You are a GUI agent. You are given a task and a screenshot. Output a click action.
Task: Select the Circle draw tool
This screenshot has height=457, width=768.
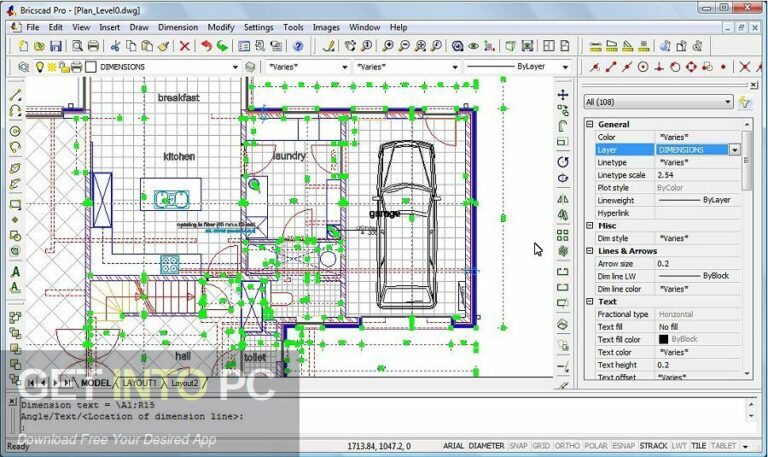15,131
